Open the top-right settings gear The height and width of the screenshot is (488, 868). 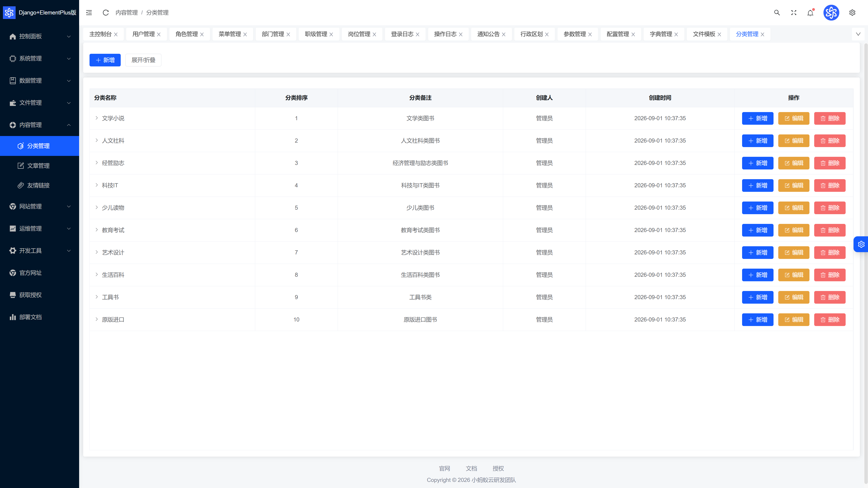[852, 12]
